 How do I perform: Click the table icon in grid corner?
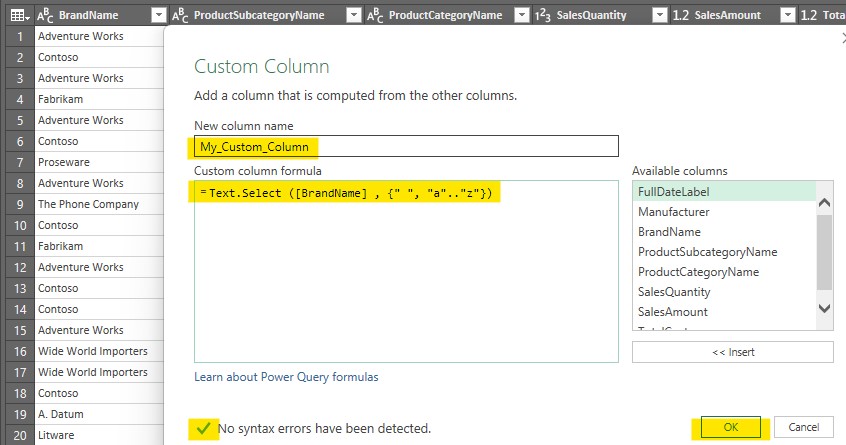pos(17,15)
